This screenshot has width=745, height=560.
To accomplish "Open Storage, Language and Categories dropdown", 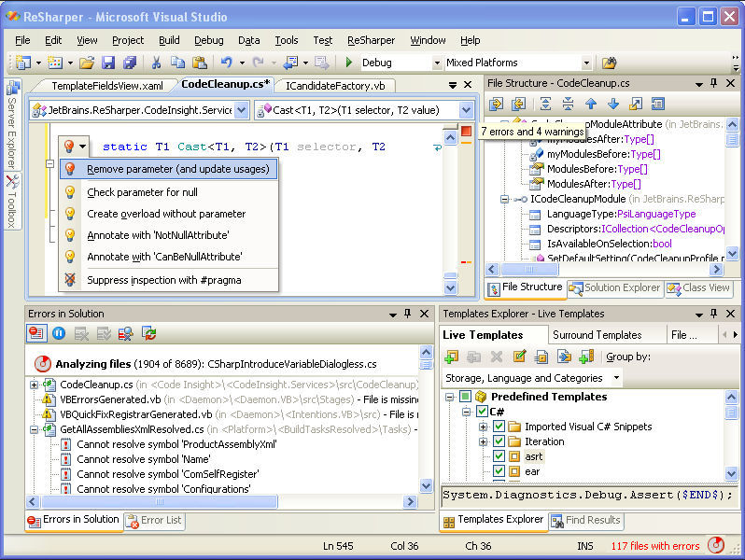I will coord(616,378).
